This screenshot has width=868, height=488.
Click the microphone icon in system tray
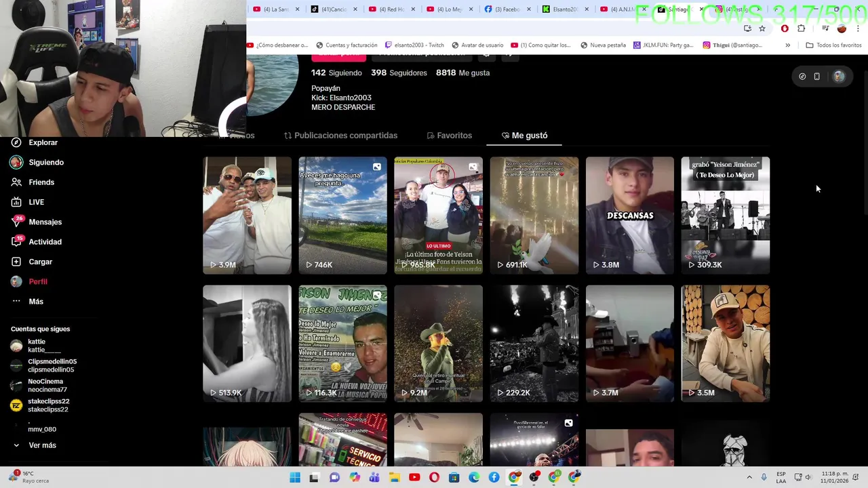[x=764, y=477]
